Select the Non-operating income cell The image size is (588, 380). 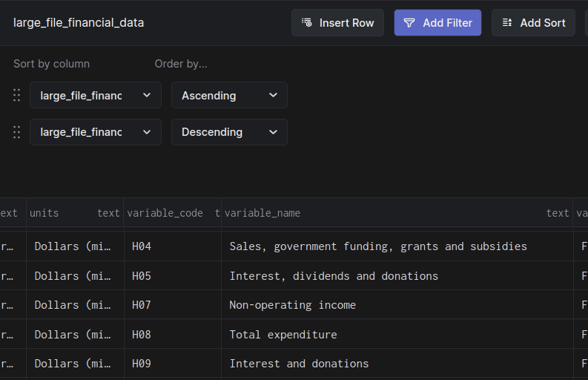tap(293, 305)
